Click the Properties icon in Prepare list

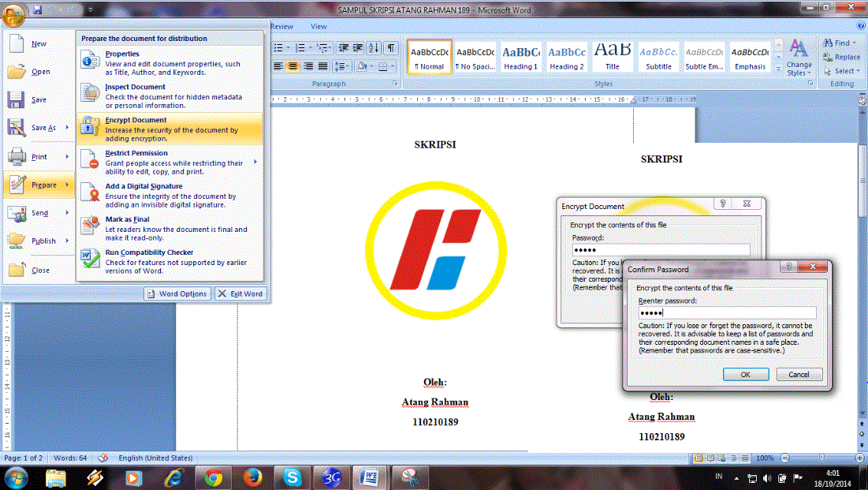pyautogui.click(x=90, y=60)
